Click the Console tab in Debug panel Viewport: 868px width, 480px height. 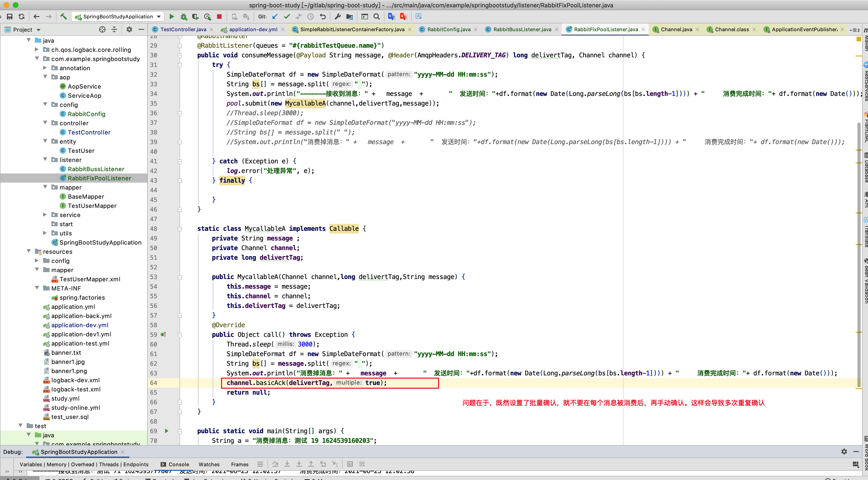tap(178, 464)
